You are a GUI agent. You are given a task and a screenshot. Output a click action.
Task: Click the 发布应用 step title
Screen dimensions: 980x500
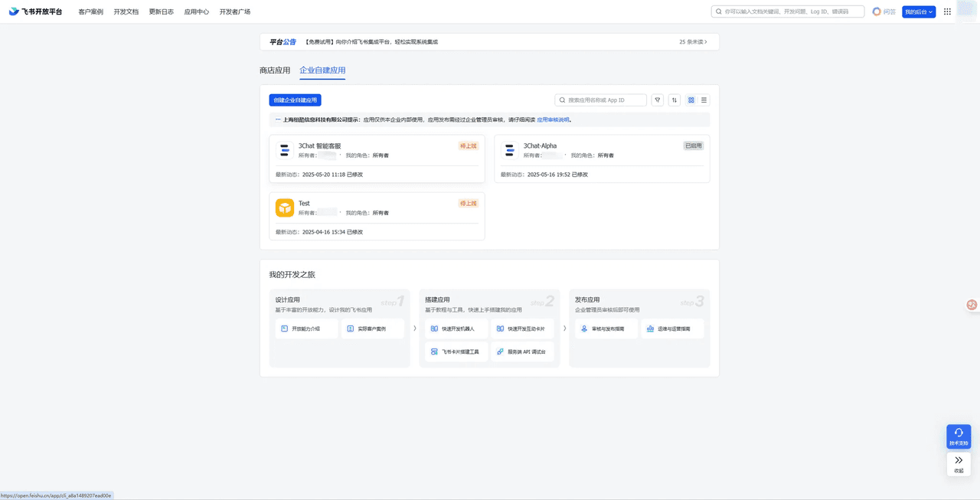tap(587, 300)
